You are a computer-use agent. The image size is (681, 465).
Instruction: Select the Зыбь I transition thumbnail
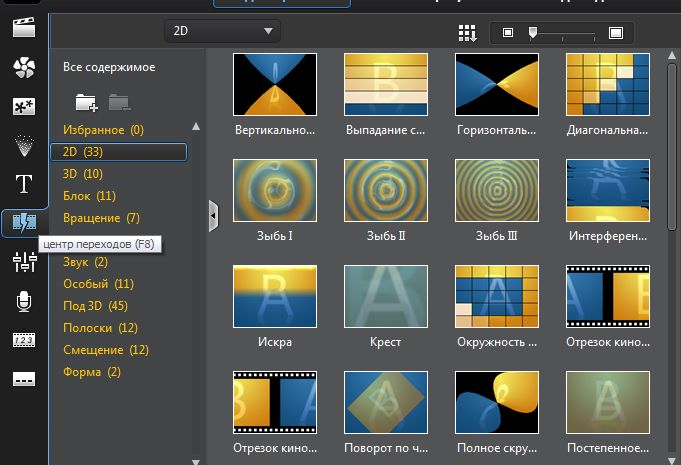point(275,188)
